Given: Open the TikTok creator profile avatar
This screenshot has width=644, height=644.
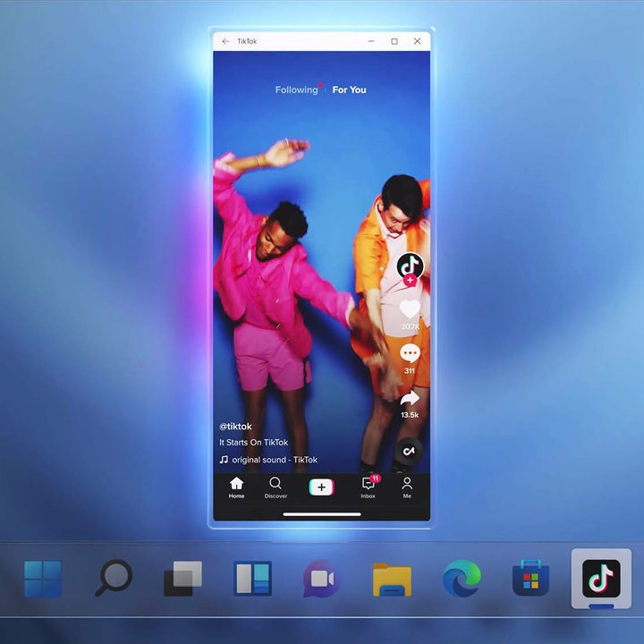Looking at the screenshot, I should (x=410, y=266).
